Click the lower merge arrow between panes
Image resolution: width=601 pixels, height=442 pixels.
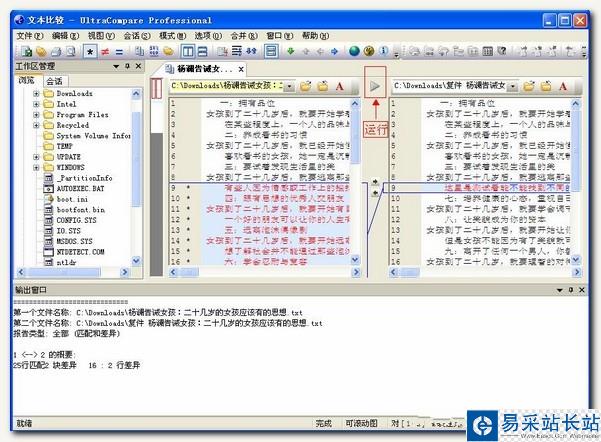point(375,193)
